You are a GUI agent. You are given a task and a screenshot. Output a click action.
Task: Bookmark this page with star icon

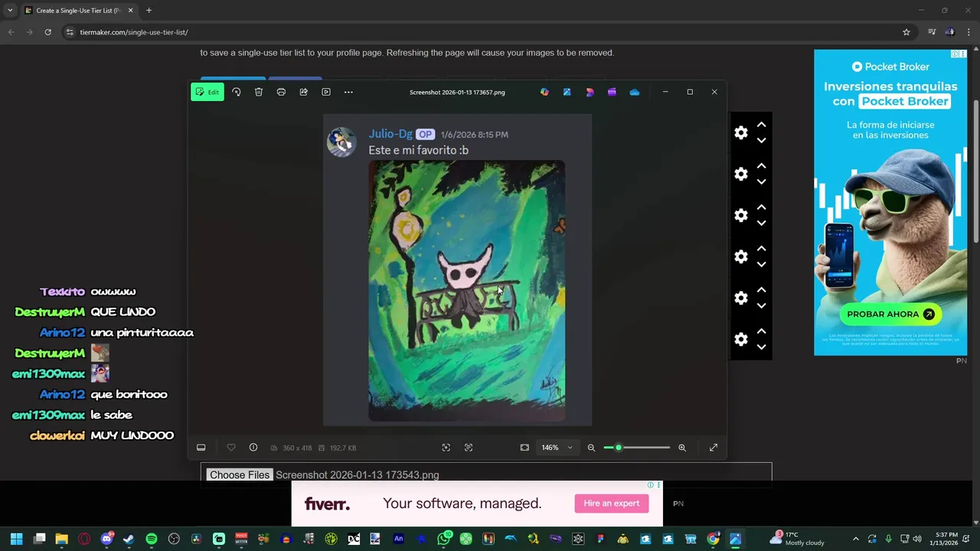(906, 32)
